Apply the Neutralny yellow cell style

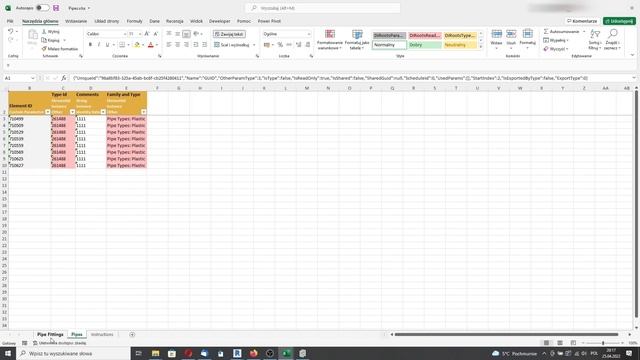[460, 45]
